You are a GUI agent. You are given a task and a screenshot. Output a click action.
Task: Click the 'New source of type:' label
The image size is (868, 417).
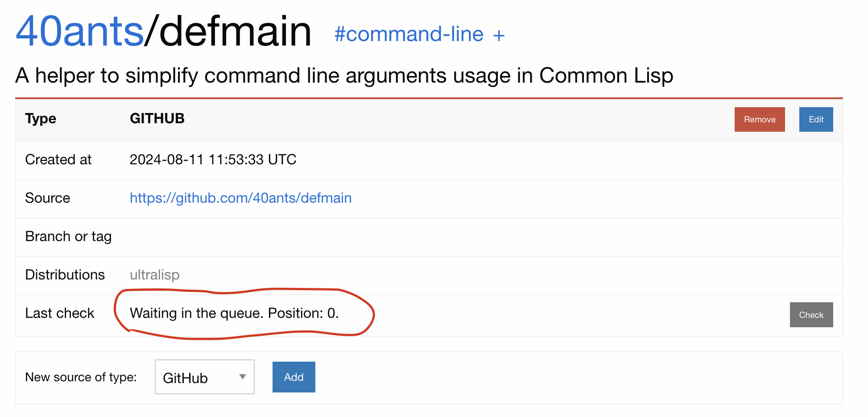pyautogui.click(x=81, y=377)
